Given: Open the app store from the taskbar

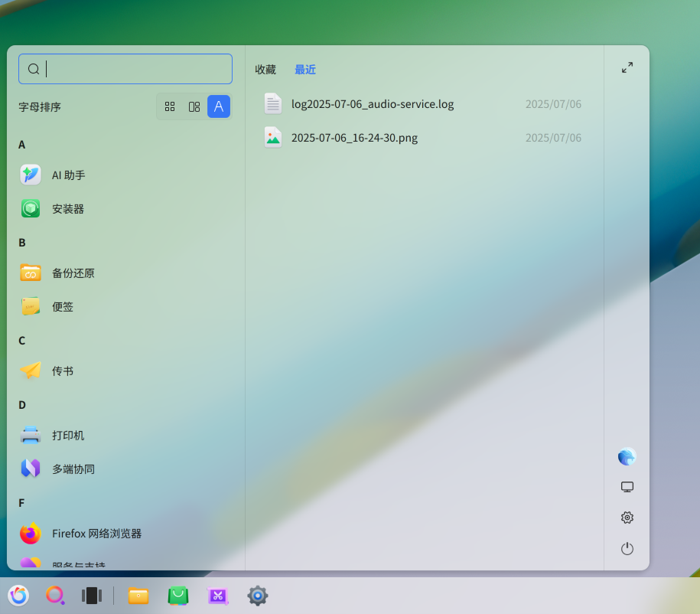Looking at the screenshot, I should coord(178,595).
